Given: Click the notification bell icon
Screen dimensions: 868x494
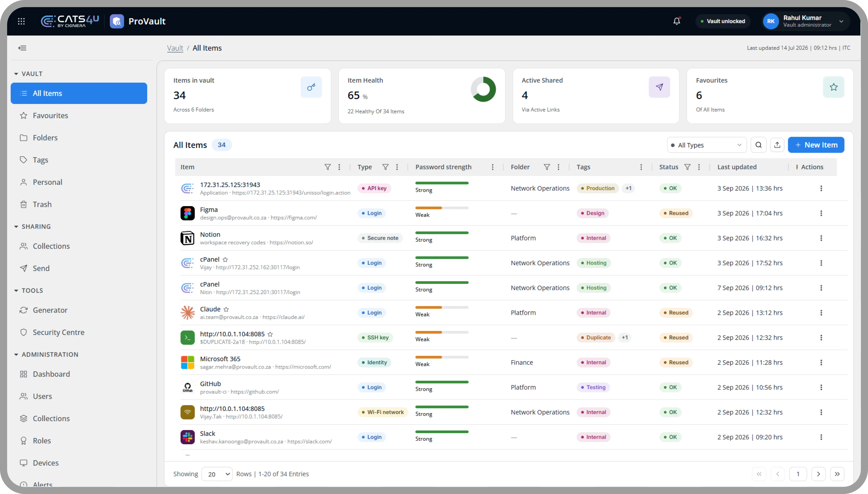Looking at the screenshot, I should (677, 21).
